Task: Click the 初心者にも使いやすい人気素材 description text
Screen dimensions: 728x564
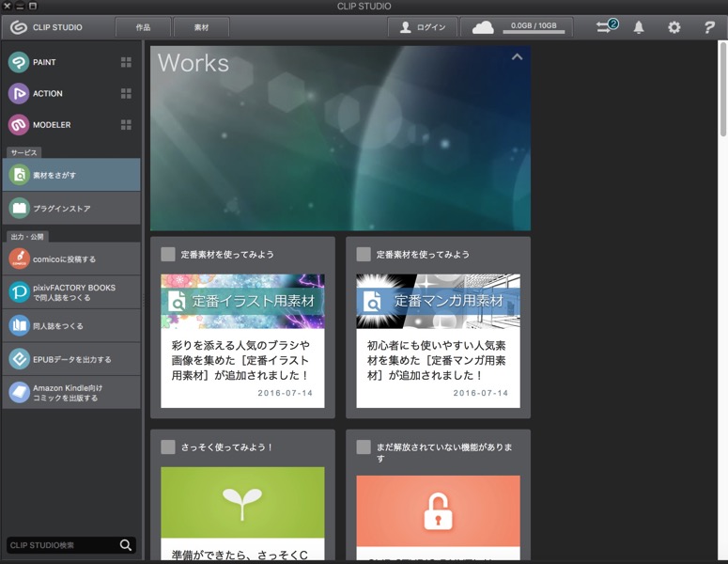Action: click(x=437, y=360)
